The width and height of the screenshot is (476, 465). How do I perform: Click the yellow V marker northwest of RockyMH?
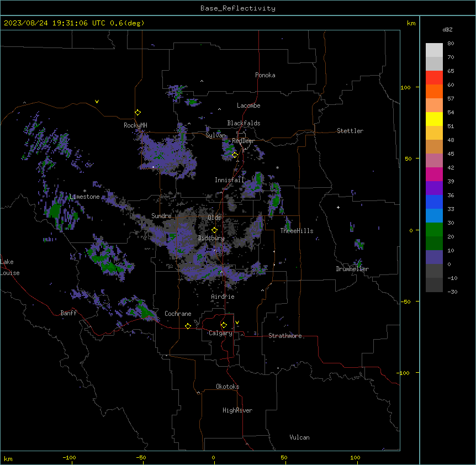coord(97,102)
